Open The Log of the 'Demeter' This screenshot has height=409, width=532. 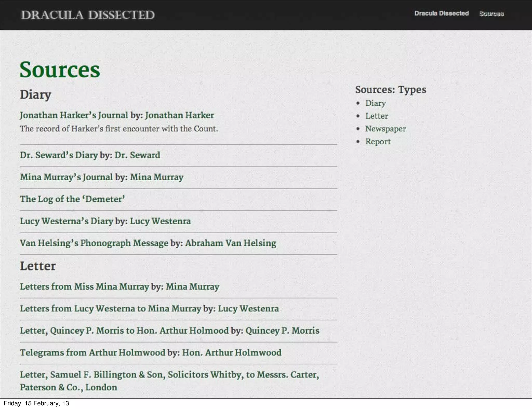click(72, 199)
